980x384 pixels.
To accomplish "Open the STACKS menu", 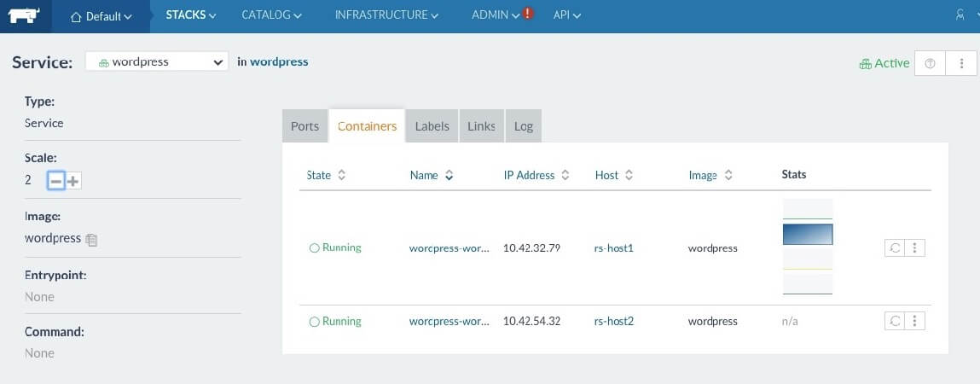I will click(x=190, y=15).
